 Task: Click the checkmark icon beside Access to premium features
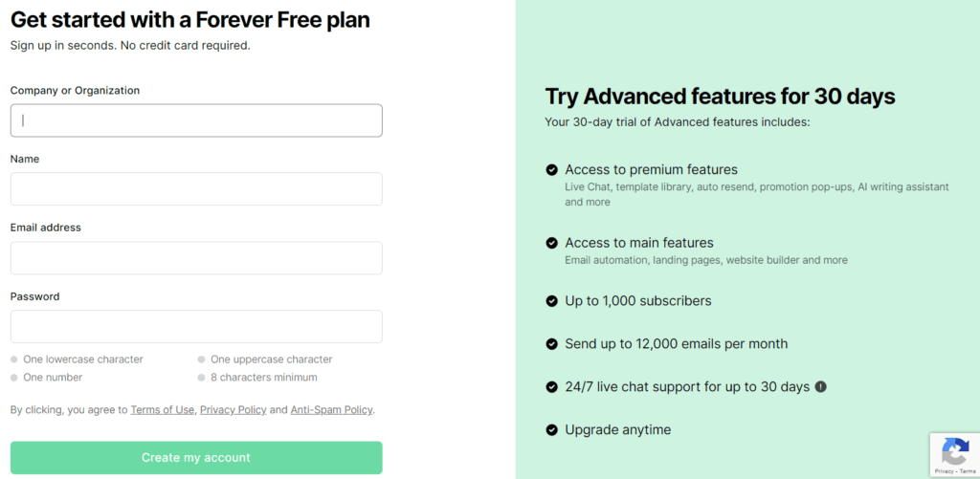coord(552,170)
